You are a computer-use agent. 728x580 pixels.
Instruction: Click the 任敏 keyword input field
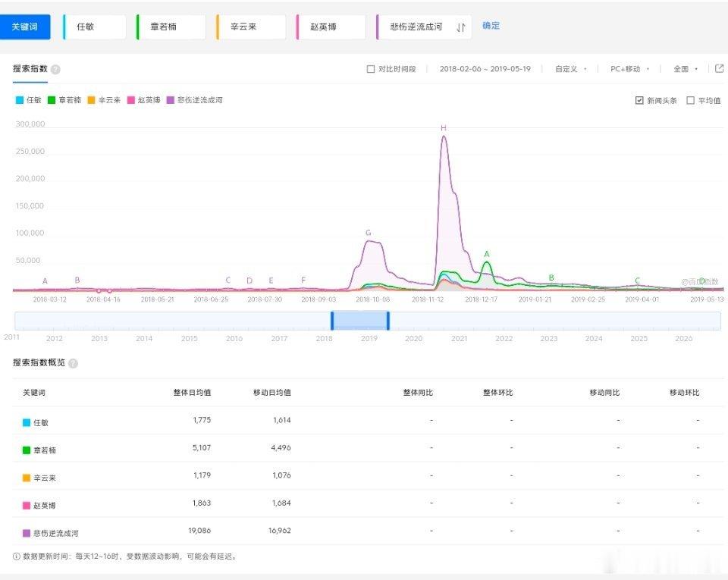(95, 27)
